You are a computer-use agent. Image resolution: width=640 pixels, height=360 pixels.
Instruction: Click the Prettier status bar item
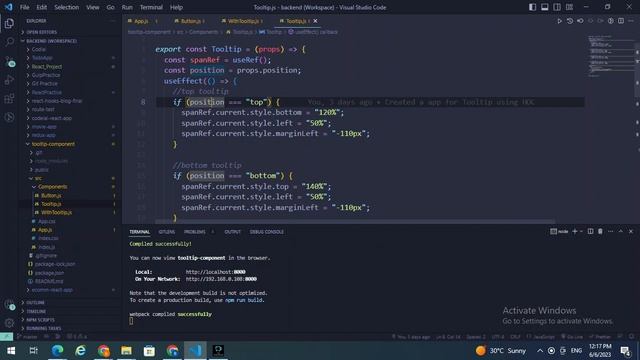600,337
